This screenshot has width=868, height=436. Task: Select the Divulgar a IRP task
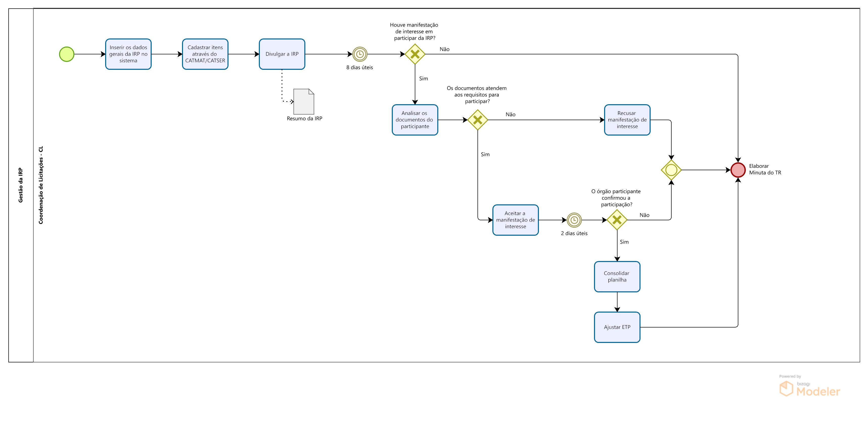pyautogui.click(x=282, y=54)
